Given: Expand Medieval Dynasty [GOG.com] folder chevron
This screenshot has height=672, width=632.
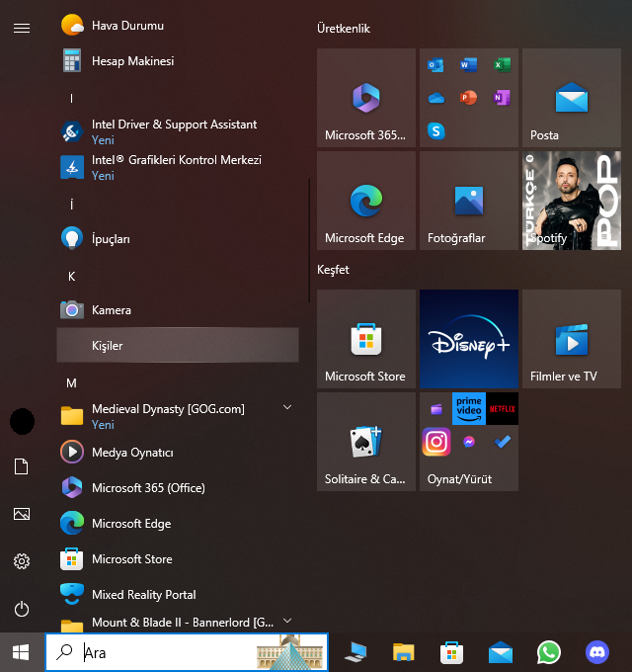Looking at the screenshot, I should (x=287, y=407).
